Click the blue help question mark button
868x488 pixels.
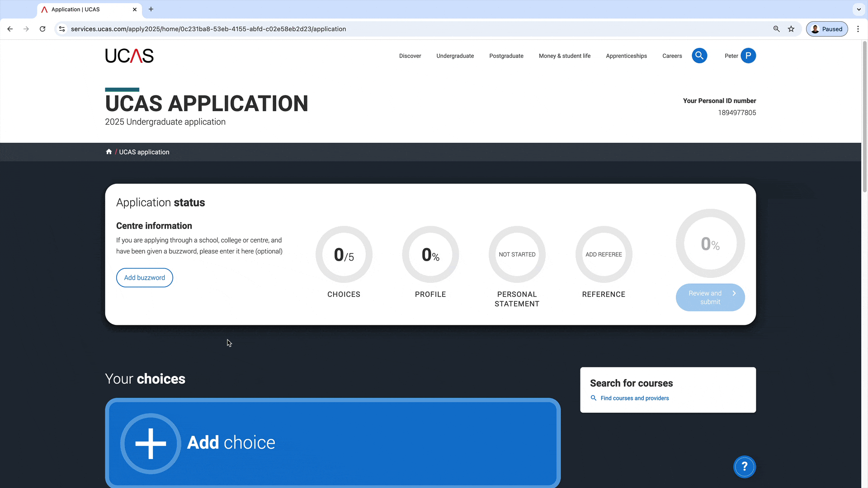(745, 467)
